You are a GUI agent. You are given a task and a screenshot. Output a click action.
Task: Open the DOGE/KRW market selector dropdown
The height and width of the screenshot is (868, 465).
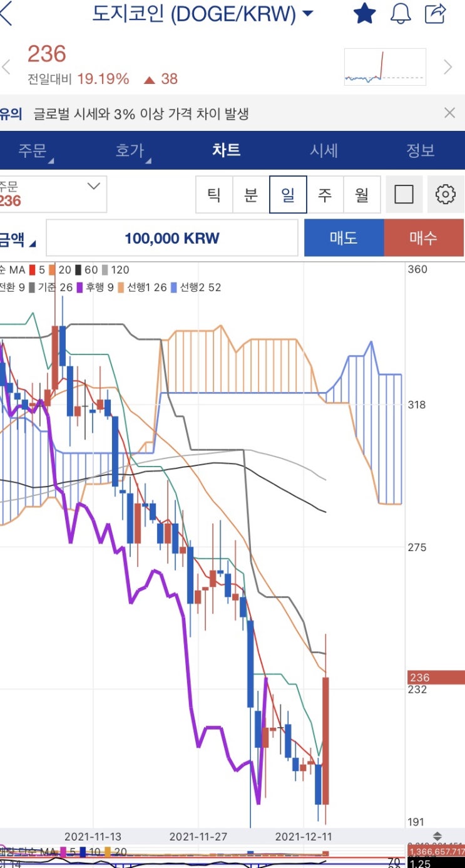203,13
